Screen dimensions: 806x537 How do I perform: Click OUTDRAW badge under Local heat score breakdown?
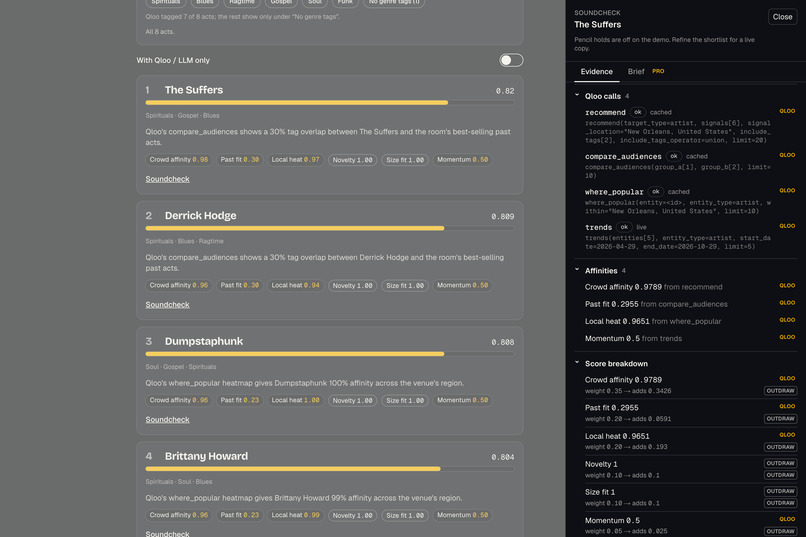pyautogui.click(x=780, y=447)
